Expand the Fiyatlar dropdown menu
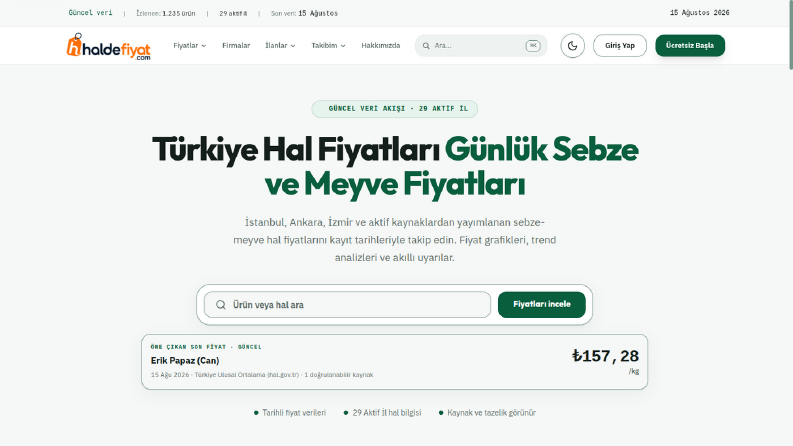Screen dimensions: 793x446 [x=190, y=46]
